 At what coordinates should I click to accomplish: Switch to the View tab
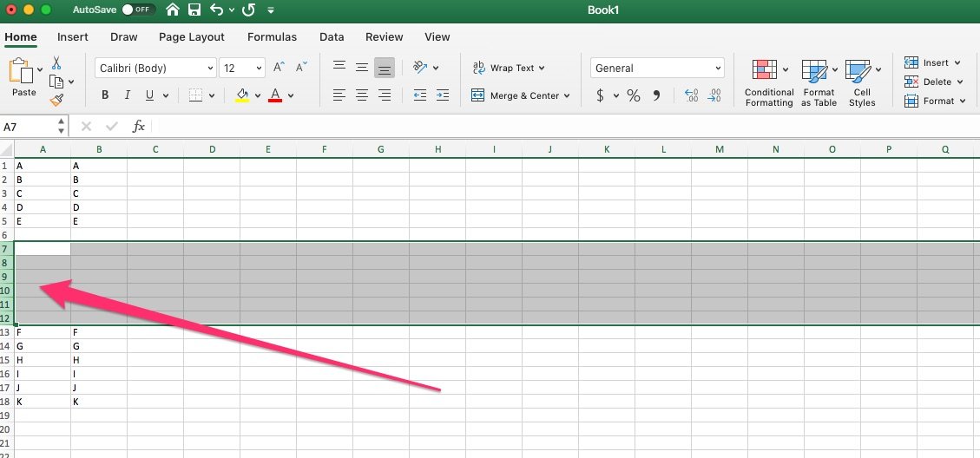(437, 36)
